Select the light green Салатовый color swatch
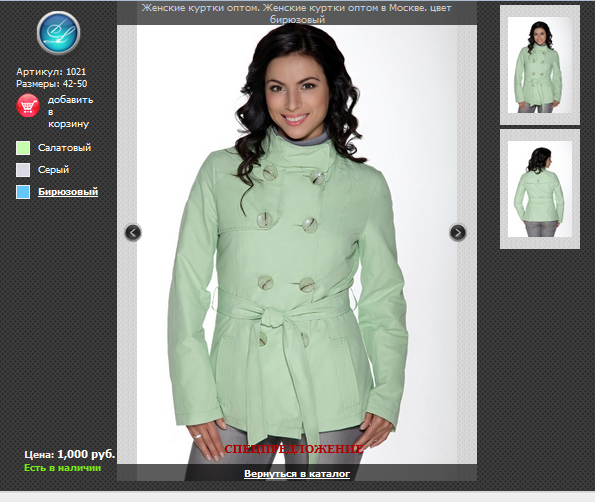The image size is (595, 502). click(x=23, y=148)
